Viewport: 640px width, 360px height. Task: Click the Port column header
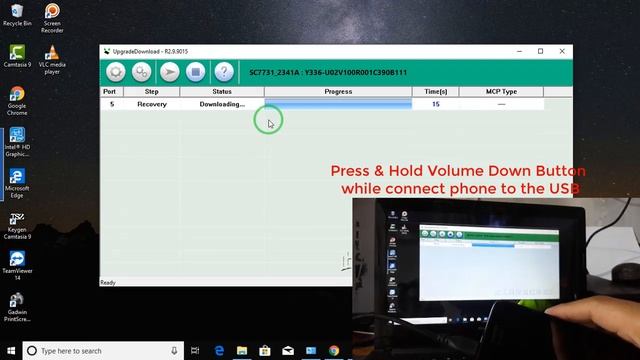click(111, 91)
